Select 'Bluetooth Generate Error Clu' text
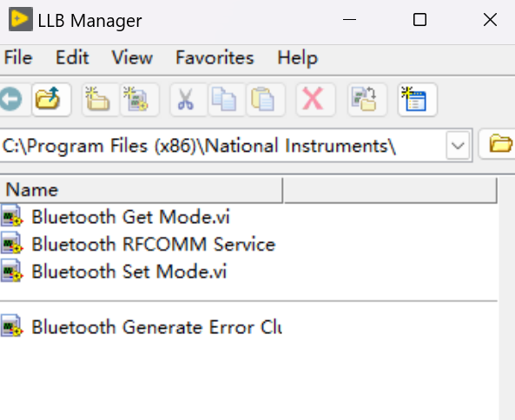This screenshot has width=515, height=420. pyautogui.click(x=156, y=327)
